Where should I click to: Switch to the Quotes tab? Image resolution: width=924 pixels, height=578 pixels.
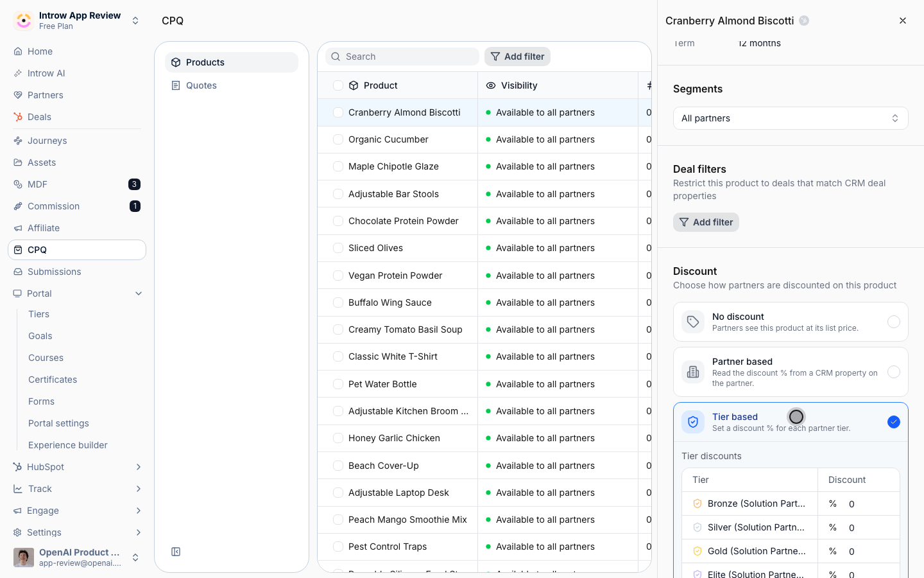(232, 85)
